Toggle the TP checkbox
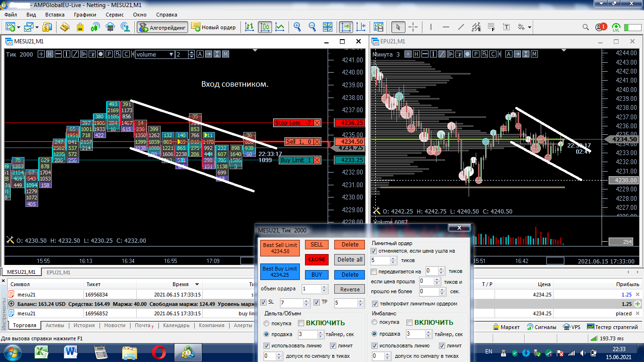This screenshot has height=362, width=644. (x=317, y=303)
